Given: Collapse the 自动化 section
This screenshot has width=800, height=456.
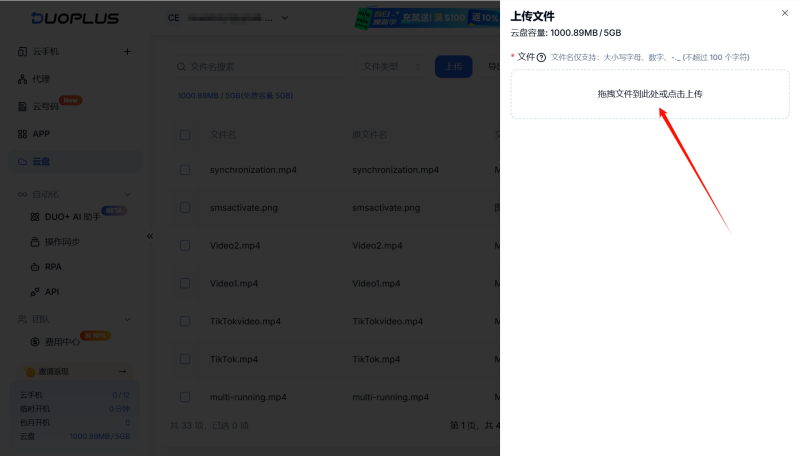Looking at the screenshot, I should point(127,193).
